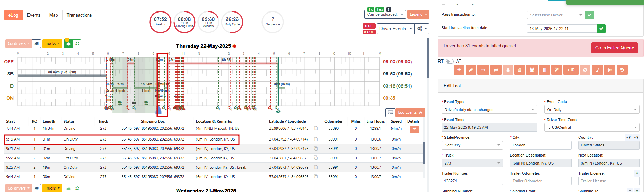
Task: Click the magic wand auto-fix tool
Action: coord(556,70)
